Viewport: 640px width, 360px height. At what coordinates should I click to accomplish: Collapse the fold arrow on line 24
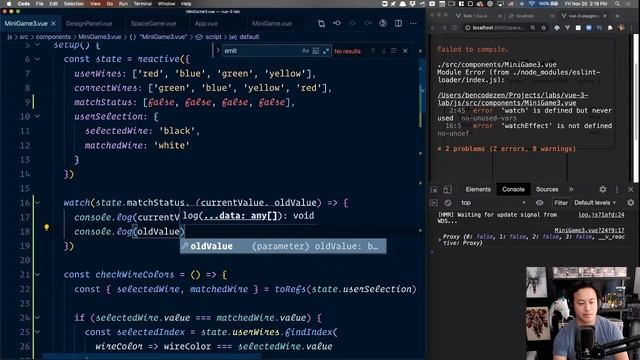[38, 318]
